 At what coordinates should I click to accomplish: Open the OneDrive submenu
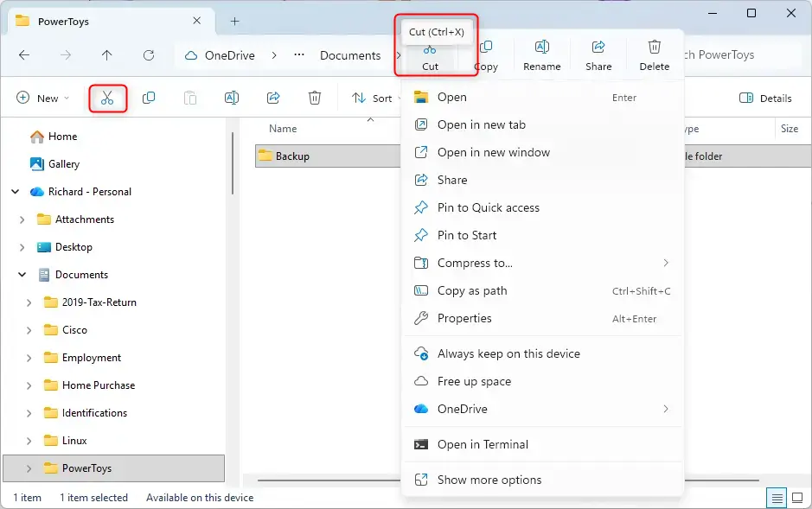tap(542, 409)
